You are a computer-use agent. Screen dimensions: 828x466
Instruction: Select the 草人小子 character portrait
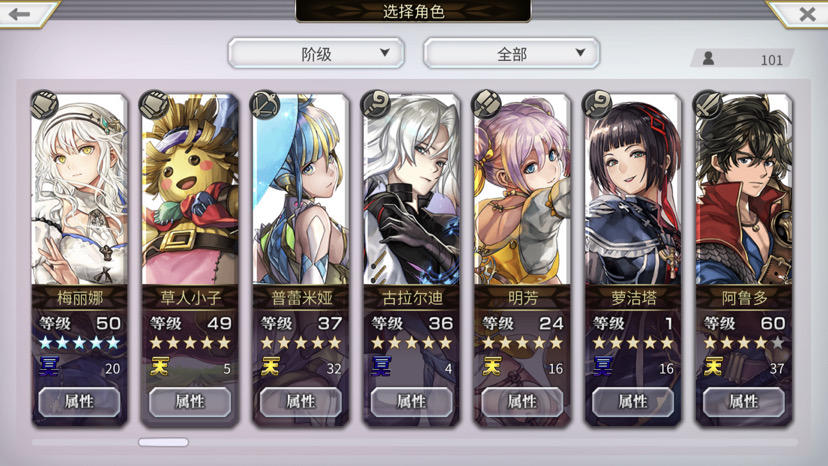(x=190, y=190)
